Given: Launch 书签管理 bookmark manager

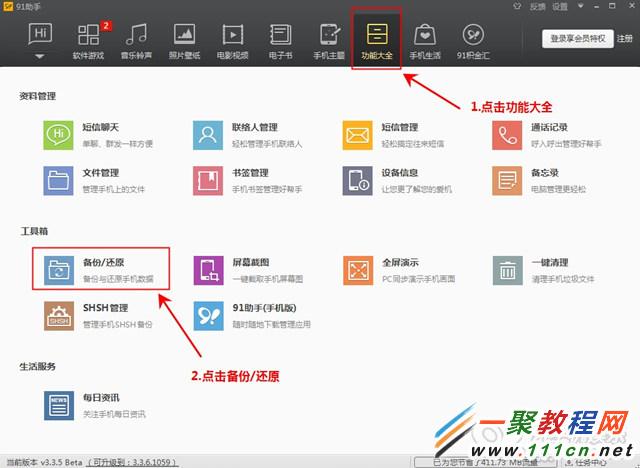Looking at the screenshot, I should tap(248, 181).
